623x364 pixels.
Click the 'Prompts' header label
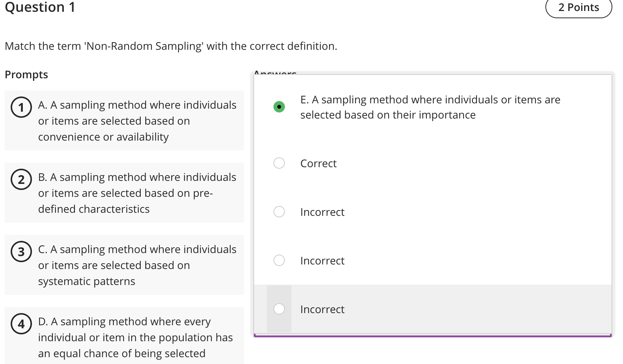(26, 74)
